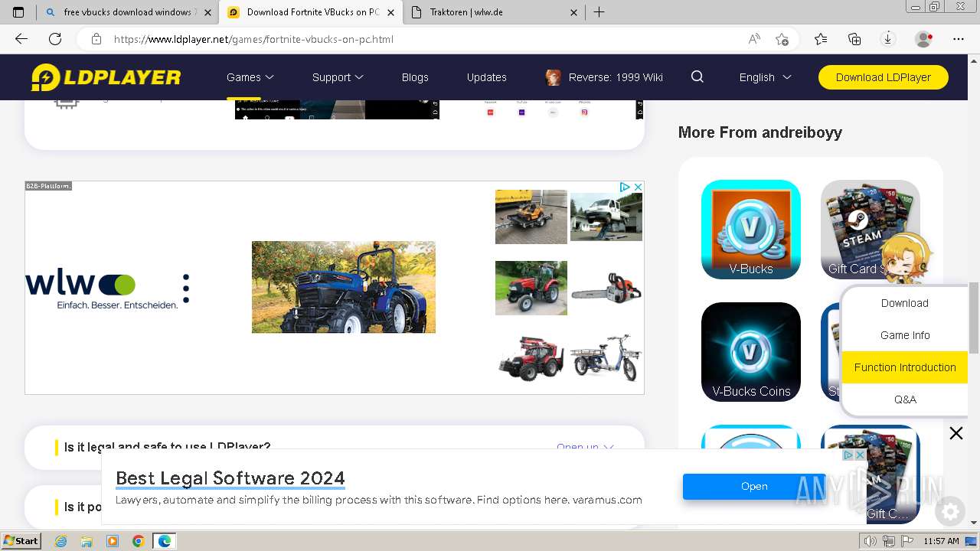Click the Download LDPlayer button

pyautogui.click(x=884, y=77)
